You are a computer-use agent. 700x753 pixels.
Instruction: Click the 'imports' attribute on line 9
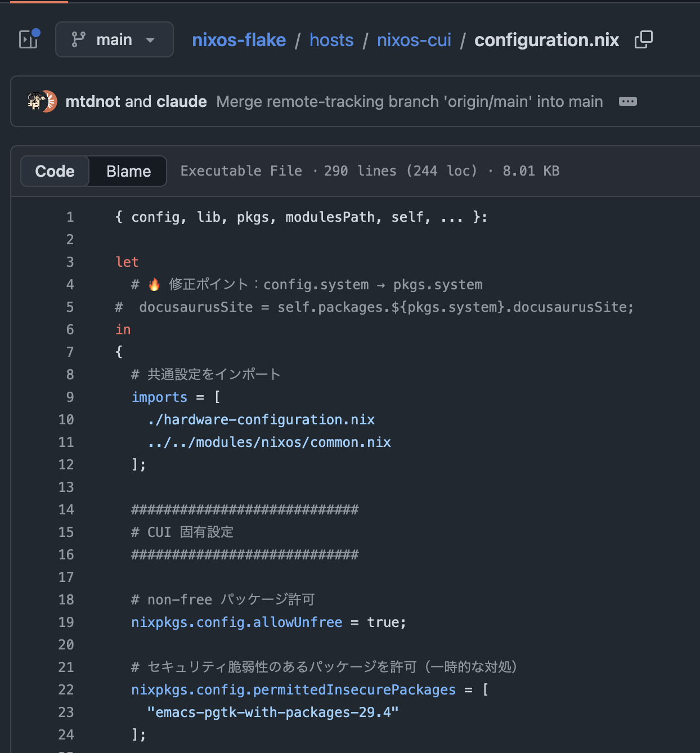[x=159, y=397]
